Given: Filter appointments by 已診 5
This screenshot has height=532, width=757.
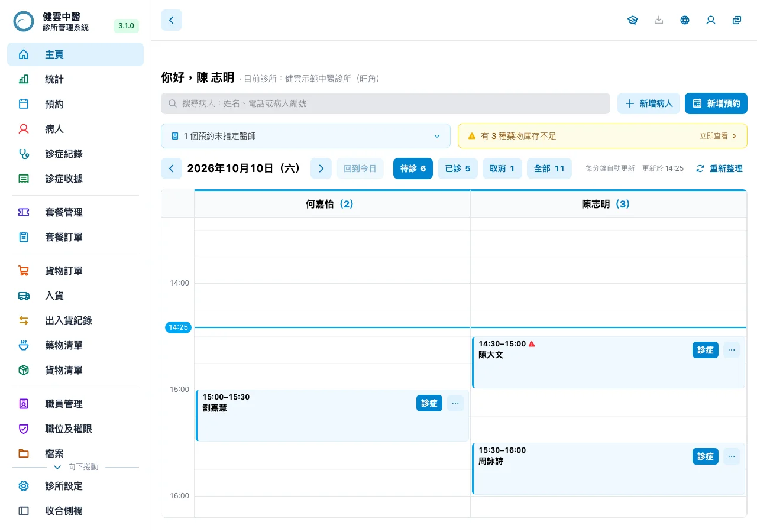Looking at the screenshot, I should (458, 168).
